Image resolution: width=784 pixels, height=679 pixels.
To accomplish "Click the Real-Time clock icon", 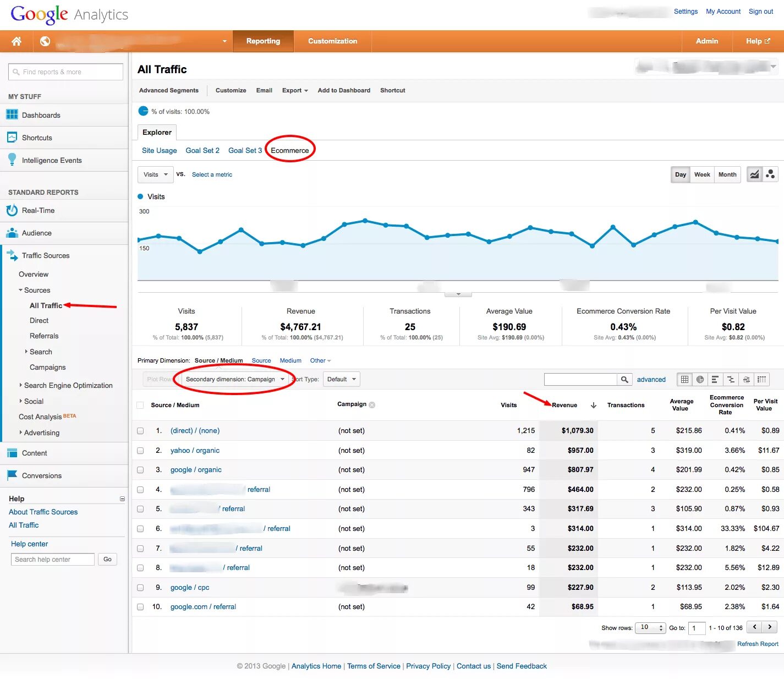I will [x=12, y=210].
